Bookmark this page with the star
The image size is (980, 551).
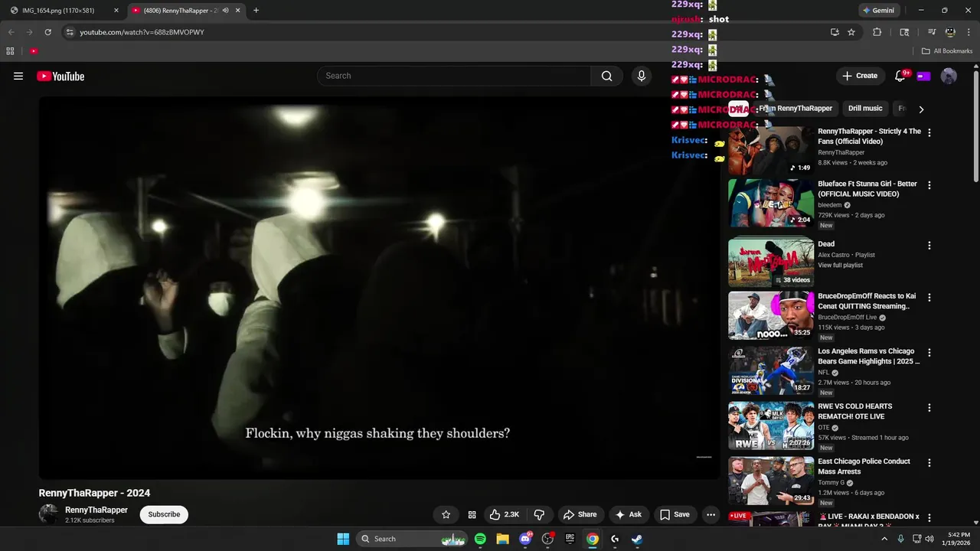851,32
